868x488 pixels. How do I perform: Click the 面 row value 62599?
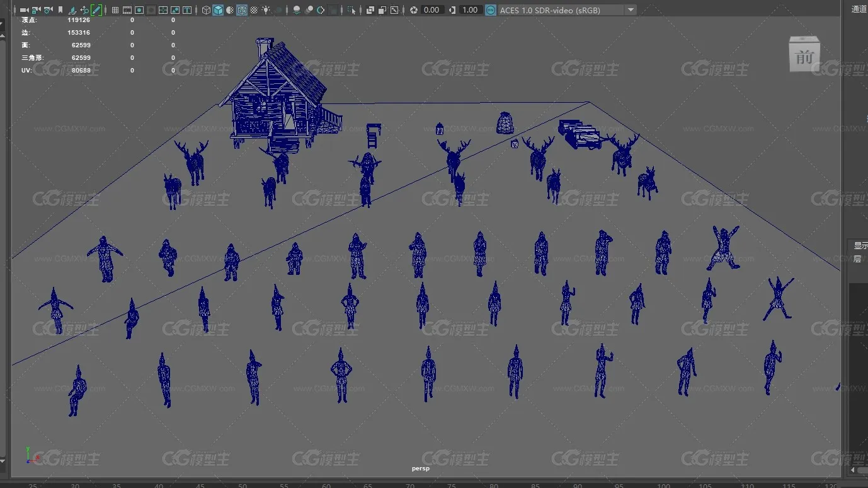[81, 45]
